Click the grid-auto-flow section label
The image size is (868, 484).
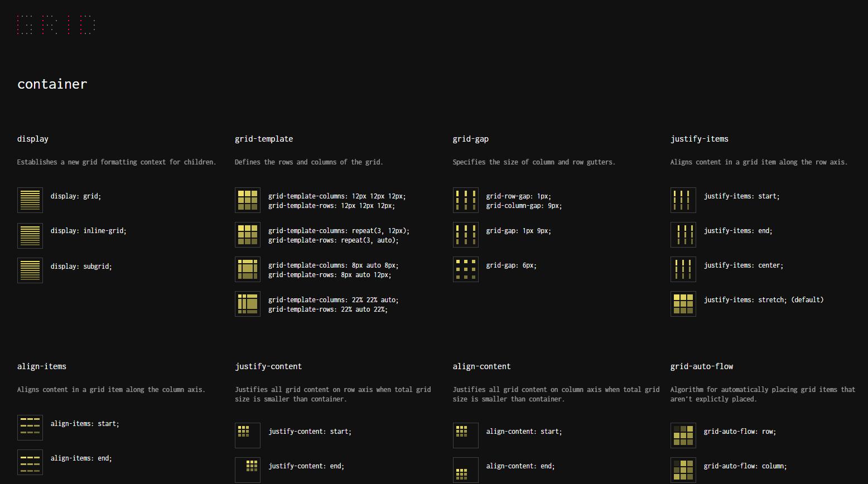click(701, 366)
